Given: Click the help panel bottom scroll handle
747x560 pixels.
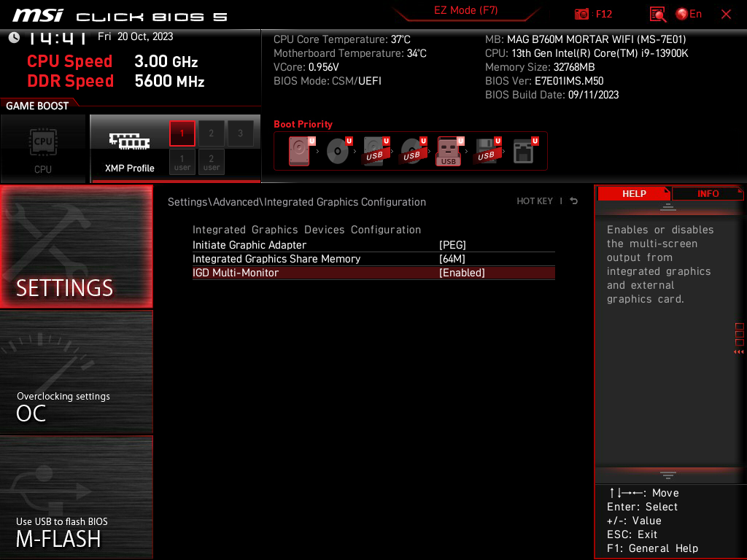Looking at the screenshot, I should [668, 475].
